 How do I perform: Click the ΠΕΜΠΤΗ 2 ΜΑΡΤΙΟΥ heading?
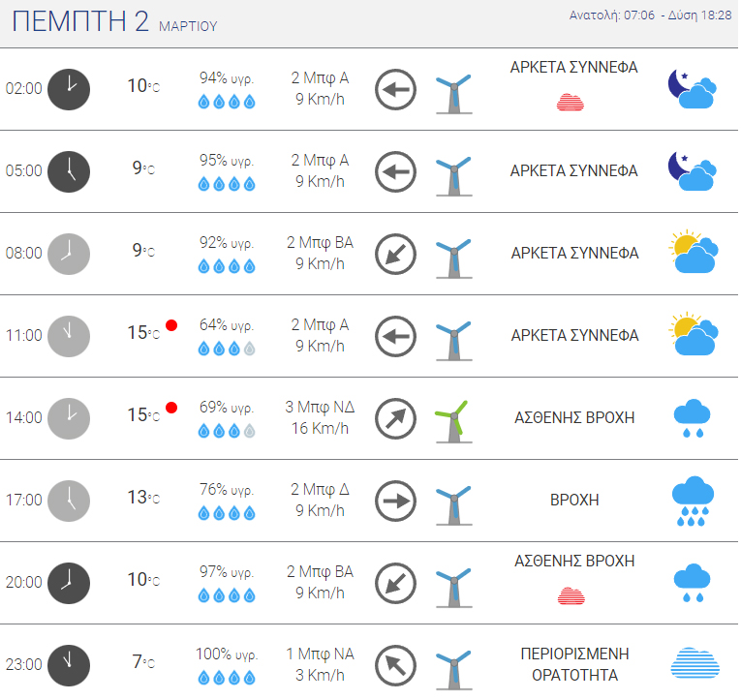[x=114, y=21]
